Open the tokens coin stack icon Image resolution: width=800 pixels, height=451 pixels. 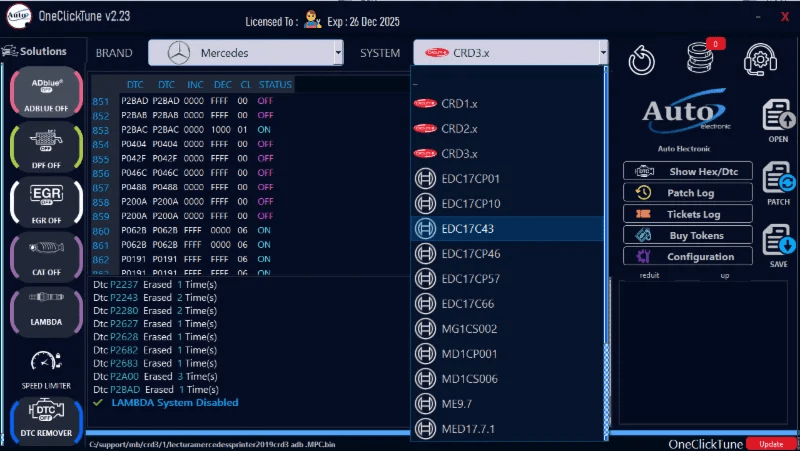click(702, 57)
